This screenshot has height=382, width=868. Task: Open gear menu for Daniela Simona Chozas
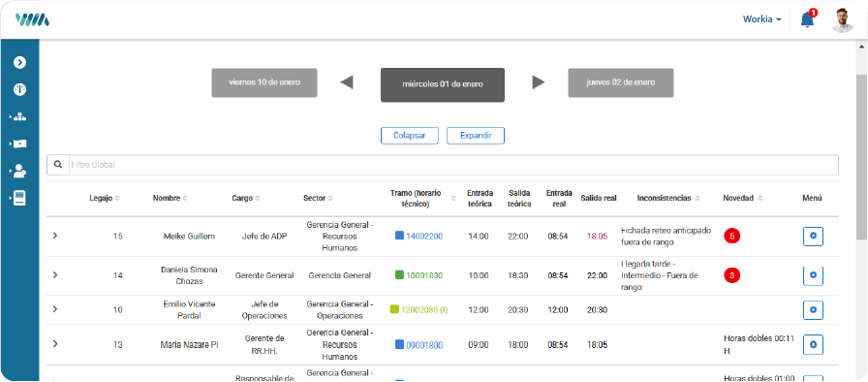813,275
